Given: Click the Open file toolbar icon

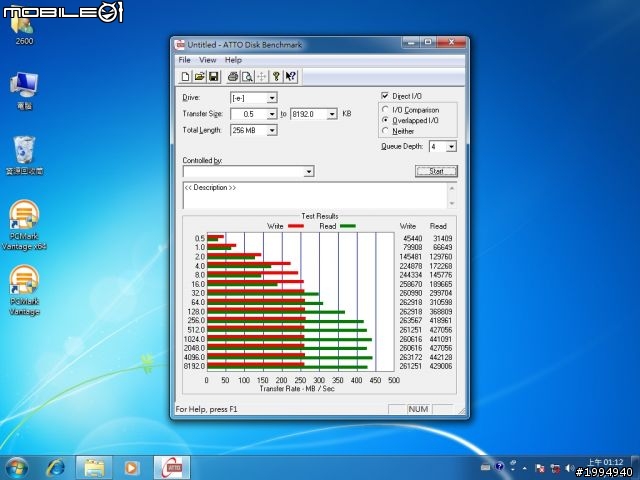Looking at the screenshot, I should click(200, 76).
